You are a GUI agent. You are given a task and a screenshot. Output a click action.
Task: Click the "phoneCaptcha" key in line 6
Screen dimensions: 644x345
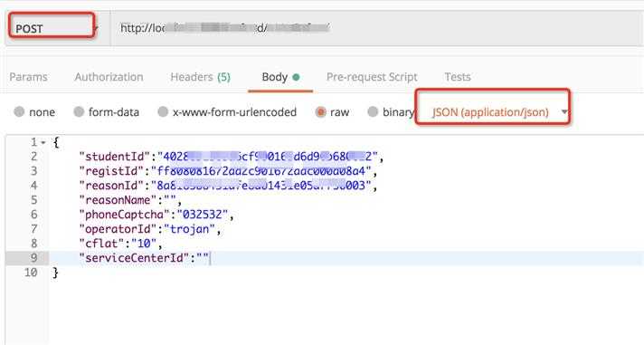124,215
